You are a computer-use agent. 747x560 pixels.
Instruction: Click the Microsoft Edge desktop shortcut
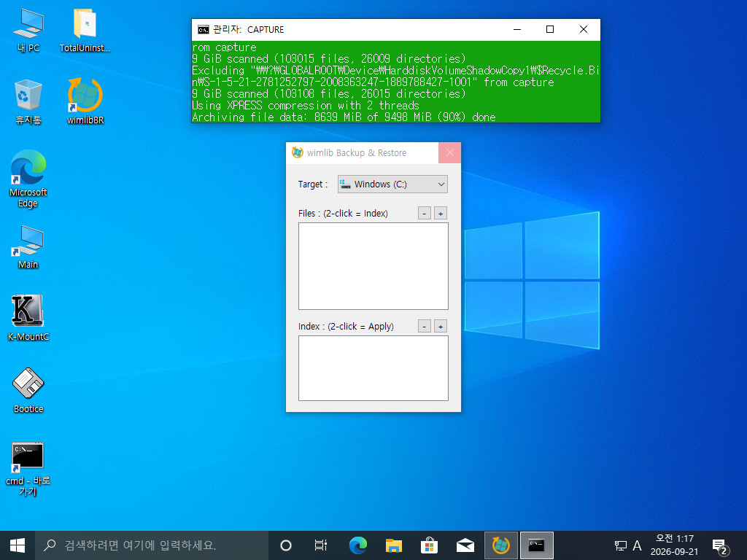[x=28, y=178]
